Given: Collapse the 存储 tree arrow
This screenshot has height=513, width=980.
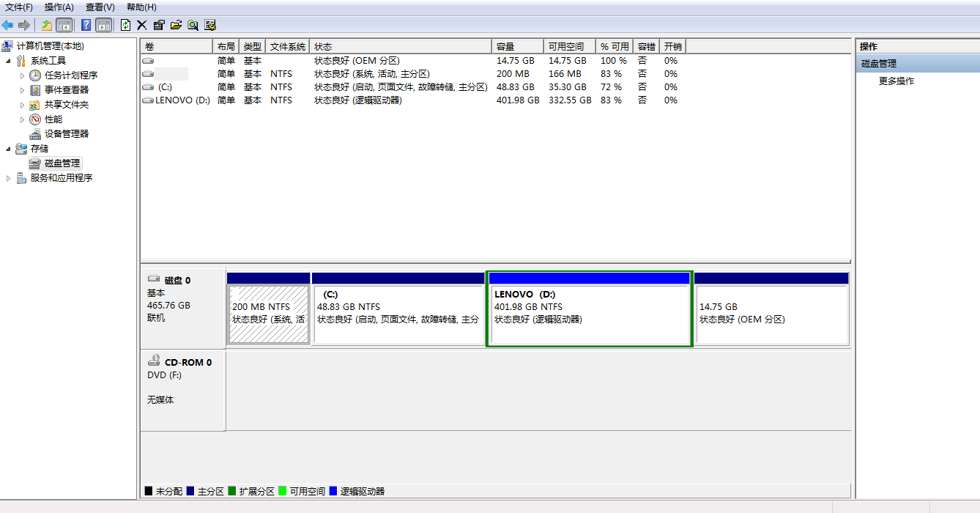Looking at the screenshot, I should [8, 149].
